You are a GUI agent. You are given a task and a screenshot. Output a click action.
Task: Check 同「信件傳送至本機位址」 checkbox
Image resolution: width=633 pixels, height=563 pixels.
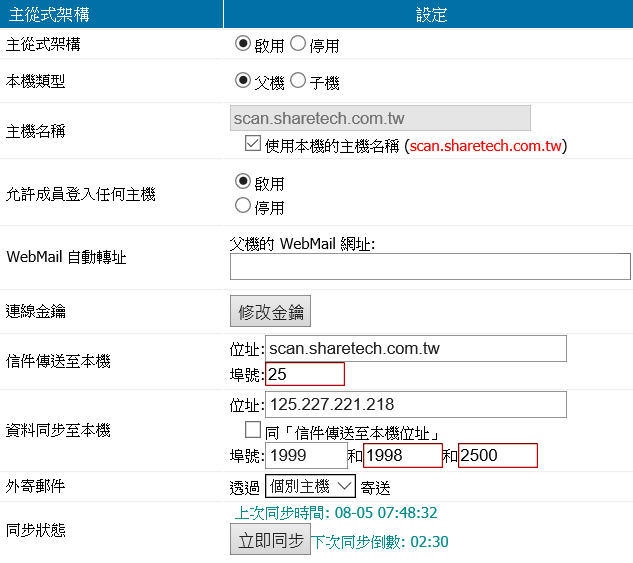[253, 430]
